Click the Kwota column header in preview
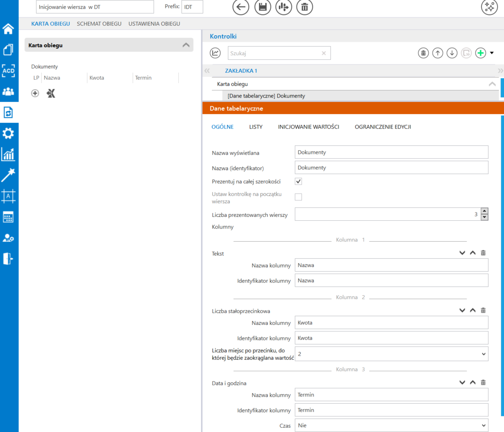The width and height of the screenshot is (504, 432). (x=97, y=78)
